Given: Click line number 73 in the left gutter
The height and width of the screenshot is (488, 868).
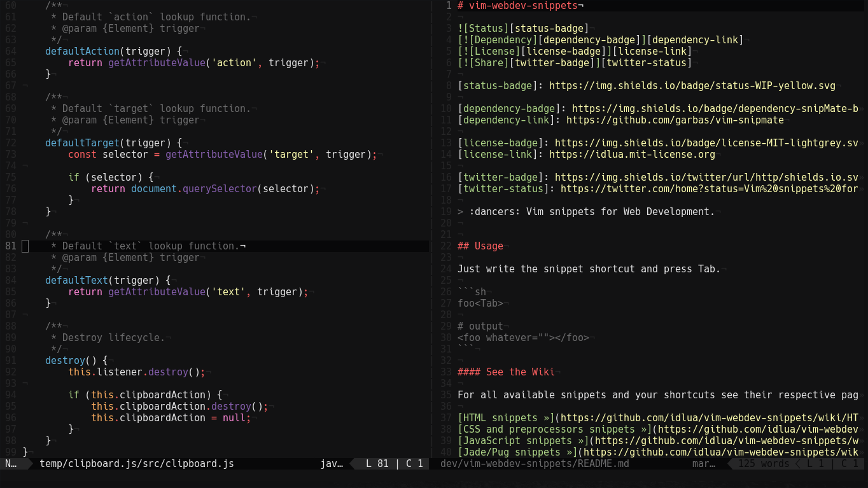Looking at the screenshot, I should 10,154.
